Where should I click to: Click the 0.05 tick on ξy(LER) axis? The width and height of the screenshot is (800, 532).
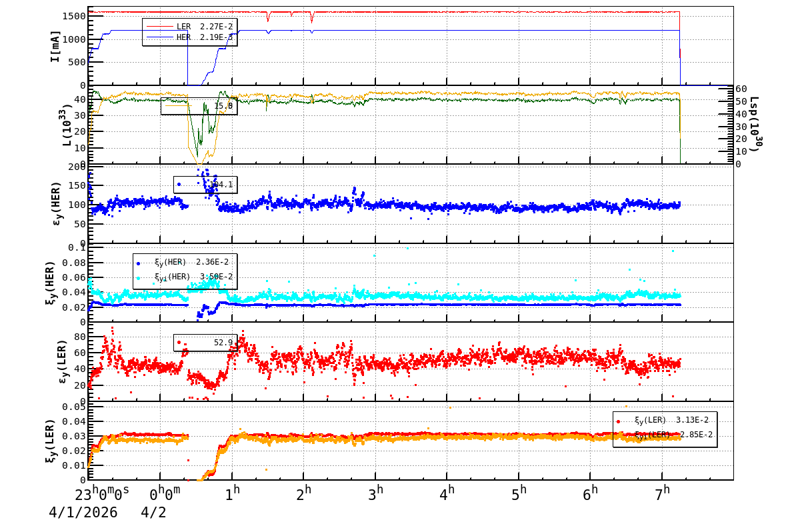[x=75, y=407]
